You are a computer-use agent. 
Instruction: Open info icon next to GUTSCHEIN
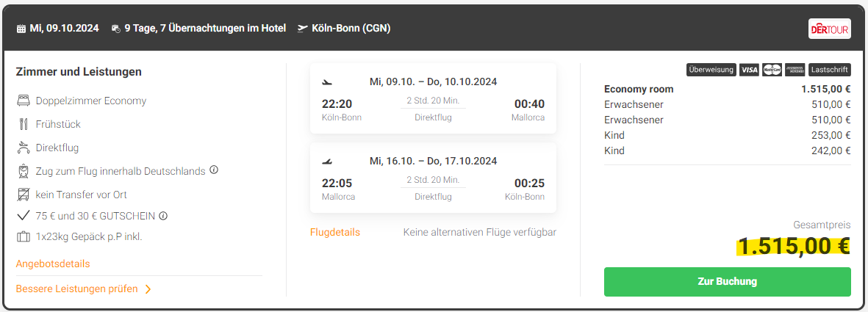(x=163, y=216)
